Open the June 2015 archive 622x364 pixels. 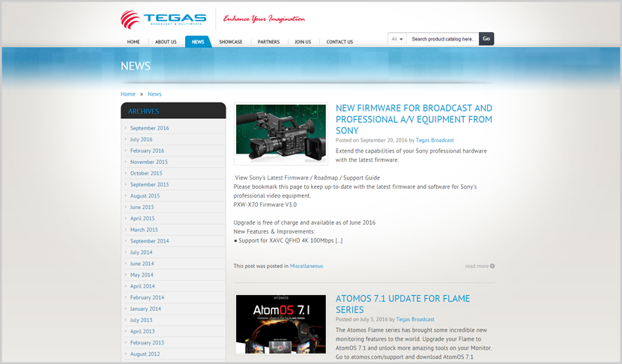pos(142,207)
